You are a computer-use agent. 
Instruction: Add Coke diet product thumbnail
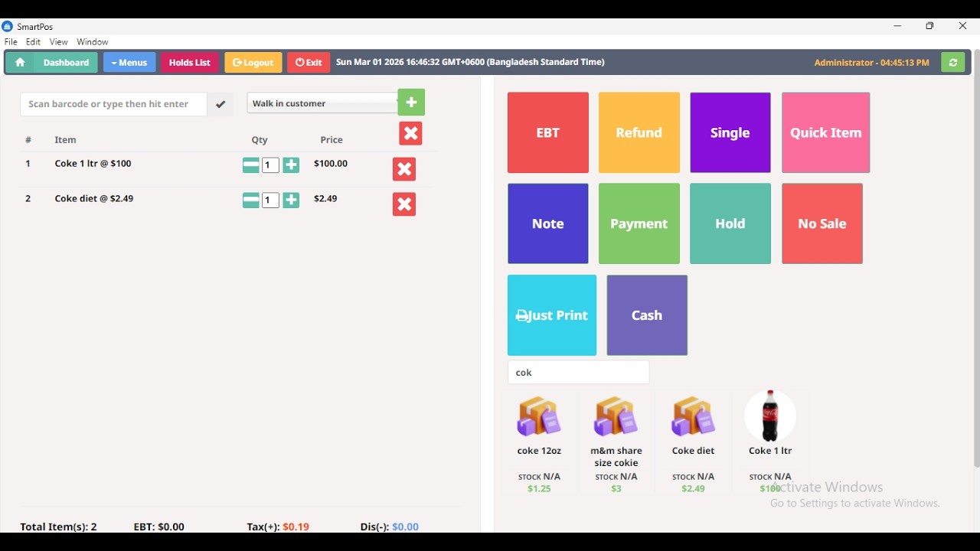694,417
